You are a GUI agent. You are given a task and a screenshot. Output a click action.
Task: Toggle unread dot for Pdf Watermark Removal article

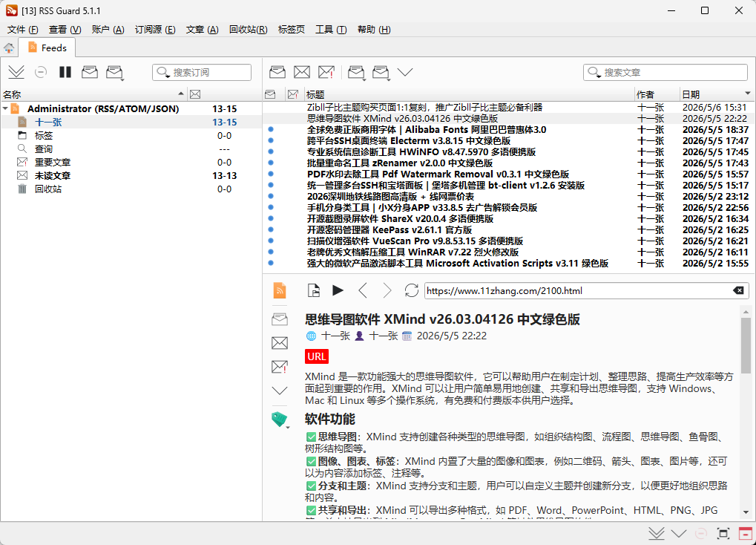(x=271, y=174)
